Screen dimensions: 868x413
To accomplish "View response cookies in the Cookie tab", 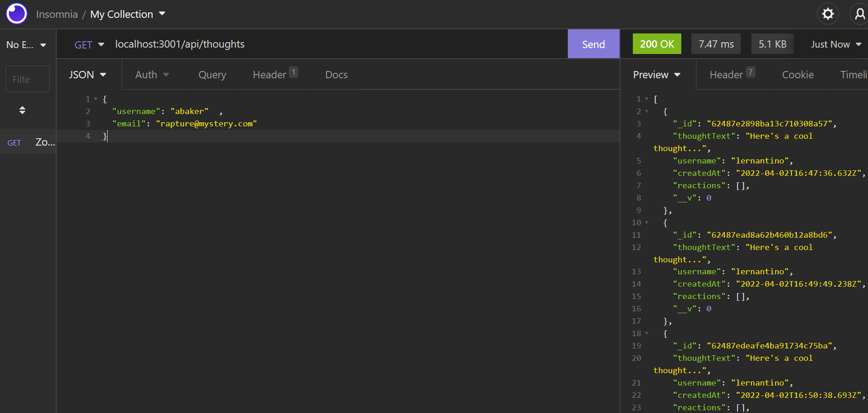I will 798,74.
